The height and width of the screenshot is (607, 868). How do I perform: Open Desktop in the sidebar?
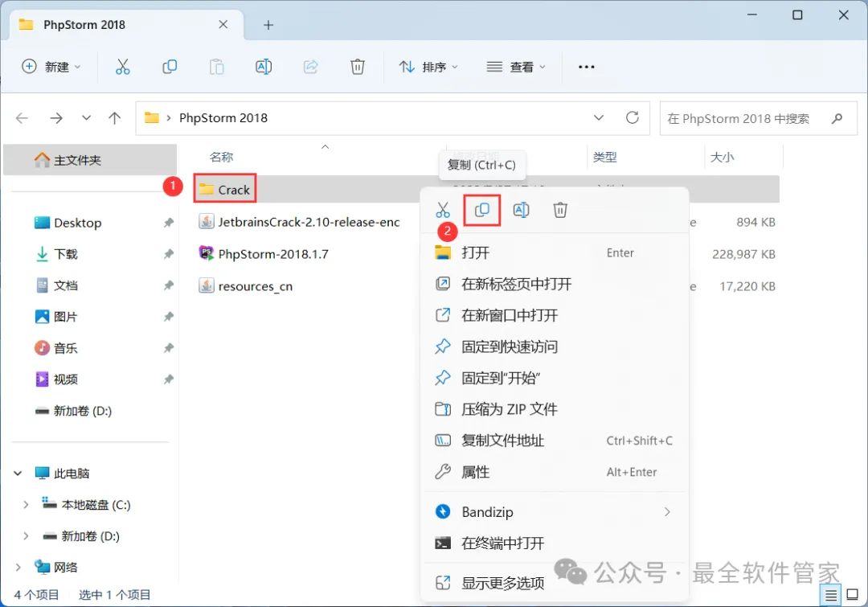tap(68, 223)
